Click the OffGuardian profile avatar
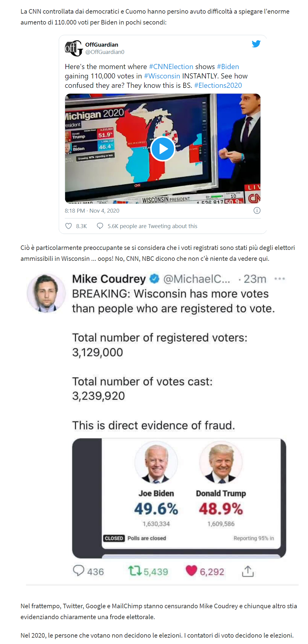The height and width of the screenshot is (644, 308). point(74,48)
